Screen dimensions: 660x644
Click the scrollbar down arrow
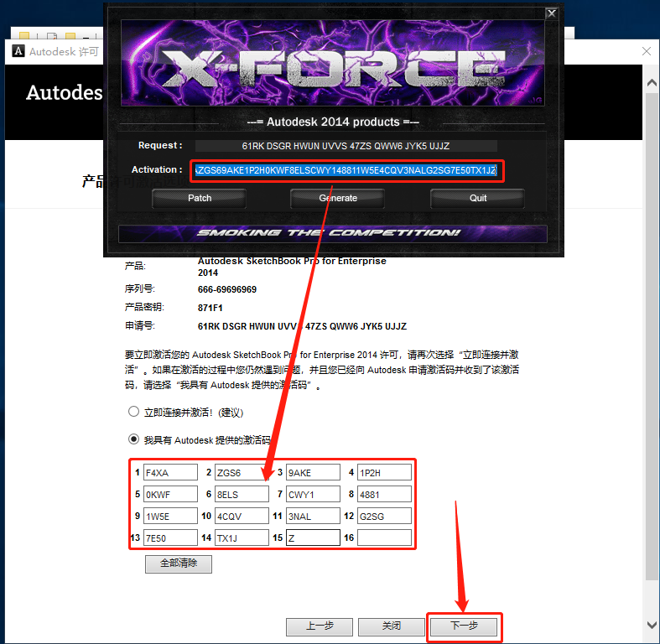pos(652,625)
